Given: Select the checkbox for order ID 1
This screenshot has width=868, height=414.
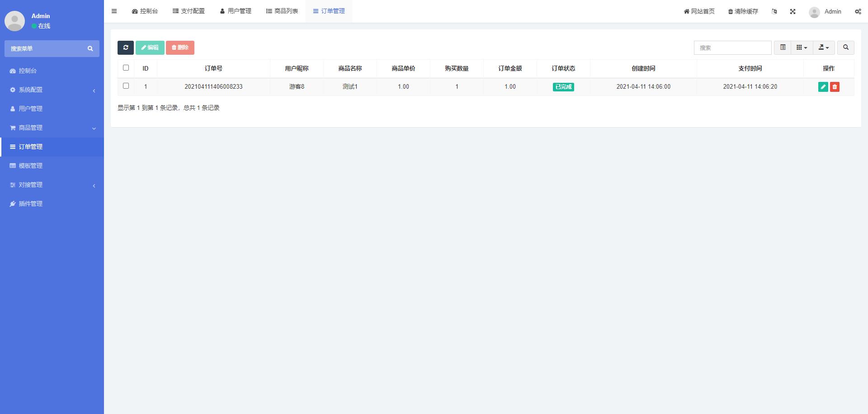Looking at the screenshot, I should tap(126, 86).
